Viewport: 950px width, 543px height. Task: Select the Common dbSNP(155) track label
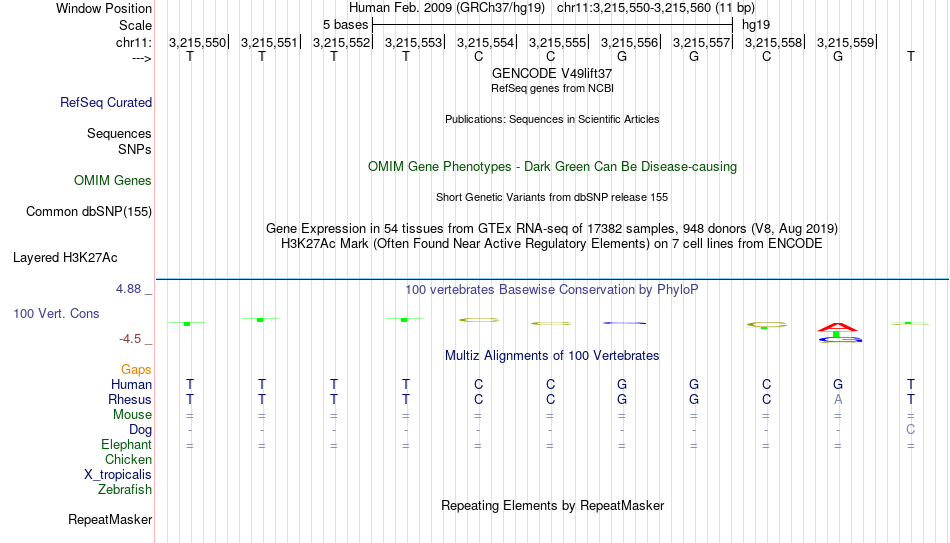[89, 212]
